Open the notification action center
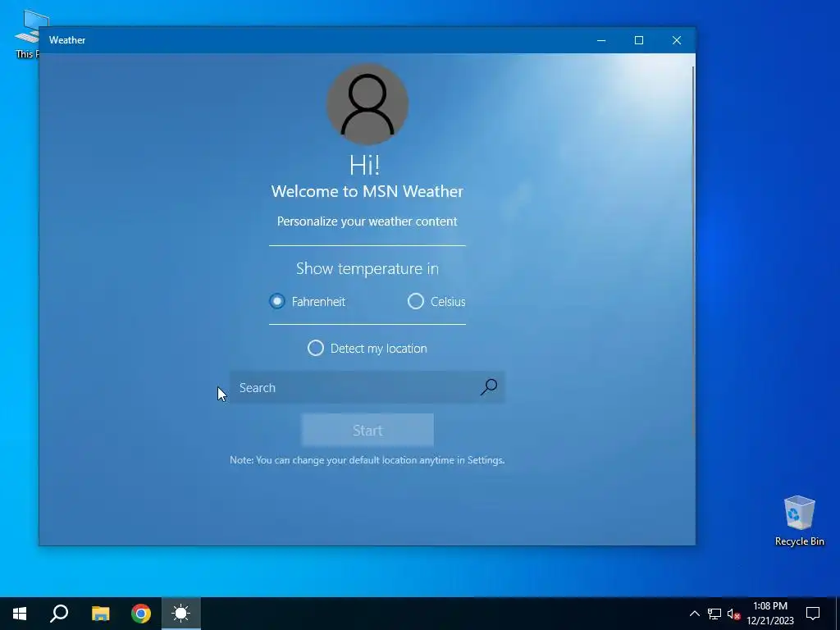Image resolution: width=840 pixels, height=630 pixels. coord(813,614)
